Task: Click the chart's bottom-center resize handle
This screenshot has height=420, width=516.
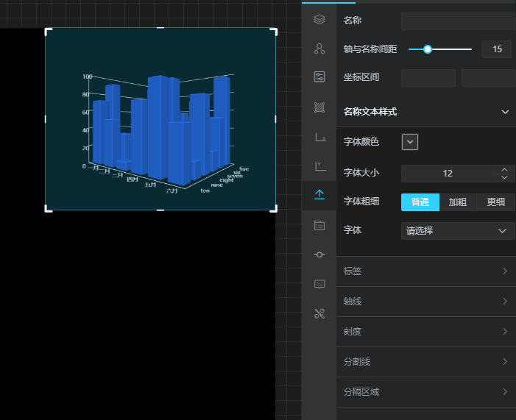Action: (x=160, y=210)
